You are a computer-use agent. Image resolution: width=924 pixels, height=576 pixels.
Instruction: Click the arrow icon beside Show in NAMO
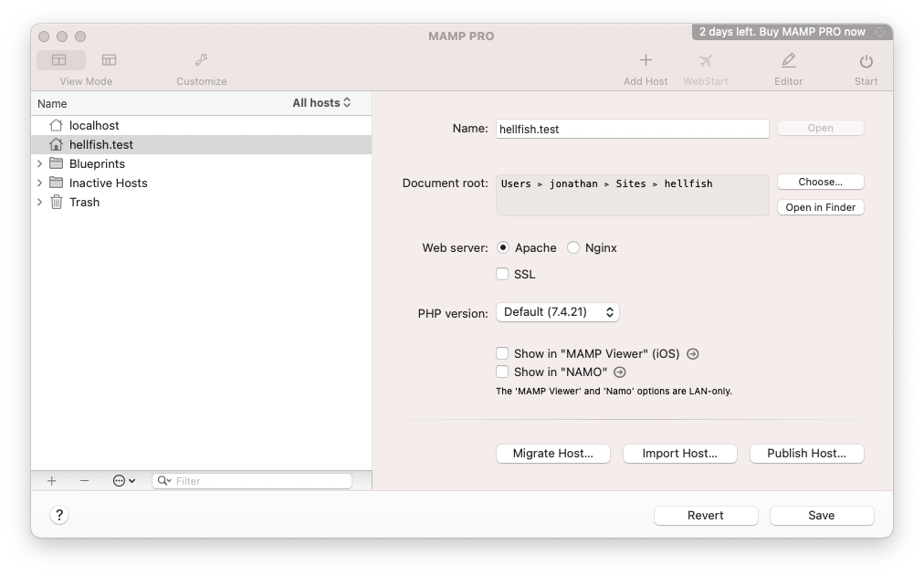619,372
